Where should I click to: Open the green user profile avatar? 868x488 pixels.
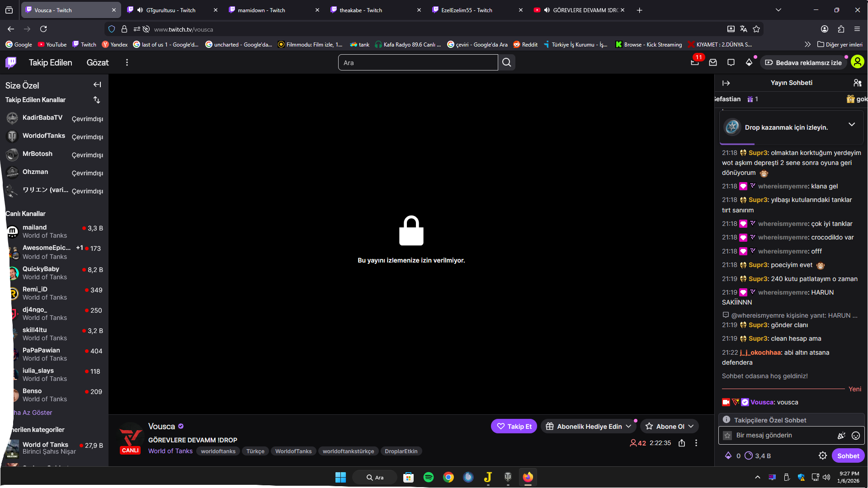857,62
